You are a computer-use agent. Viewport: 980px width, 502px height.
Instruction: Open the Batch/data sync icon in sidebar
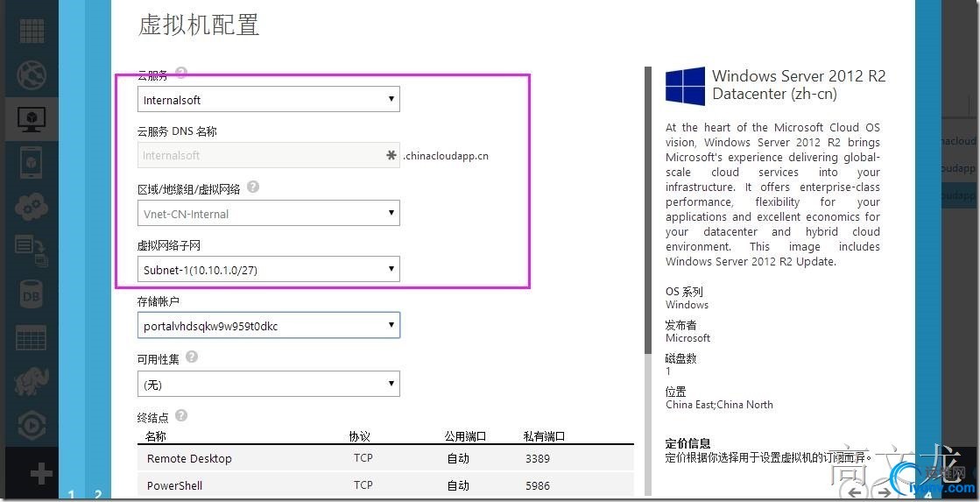tap(32, 251)
